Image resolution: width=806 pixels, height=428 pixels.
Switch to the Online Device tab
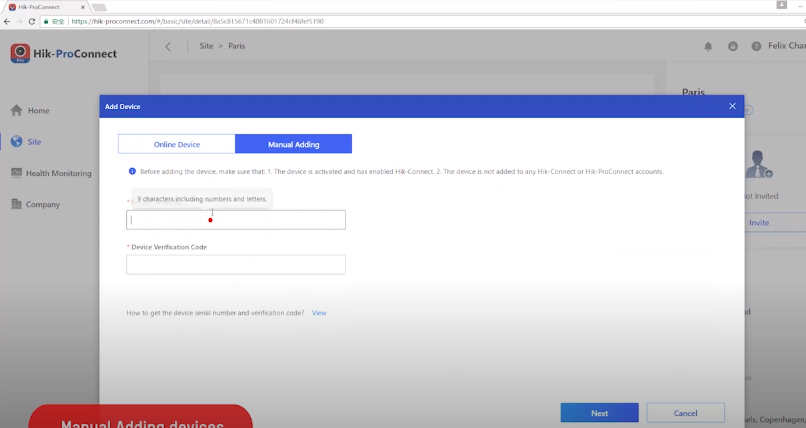point(176,144)
